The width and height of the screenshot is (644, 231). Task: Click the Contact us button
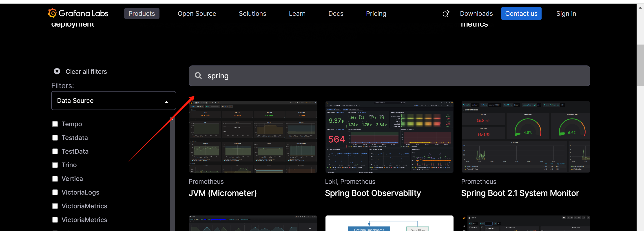pos(521,13)
